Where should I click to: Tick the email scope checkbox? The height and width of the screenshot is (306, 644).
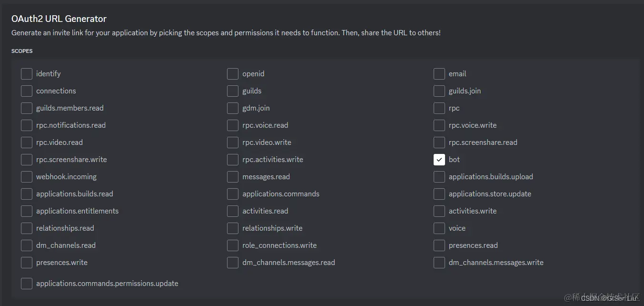coord(439,74)
